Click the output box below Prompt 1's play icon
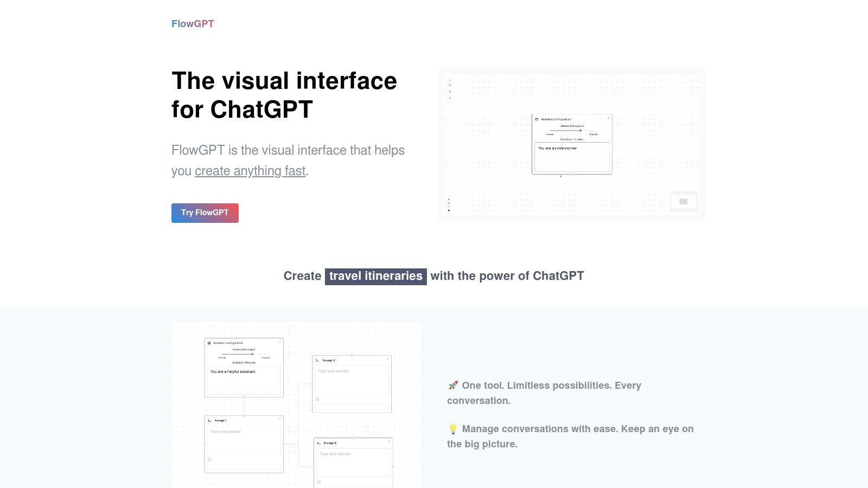This screenshot has width=868, height=488. 244,467
